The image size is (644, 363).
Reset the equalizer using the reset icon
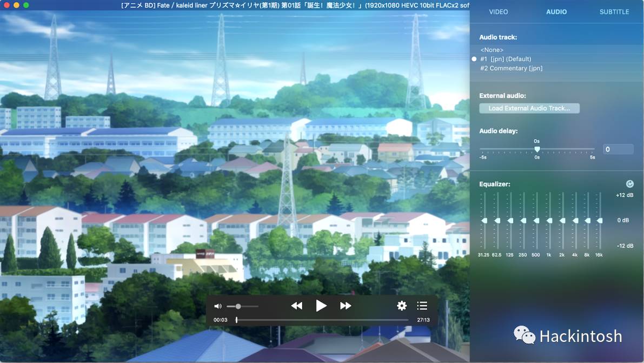628,183
